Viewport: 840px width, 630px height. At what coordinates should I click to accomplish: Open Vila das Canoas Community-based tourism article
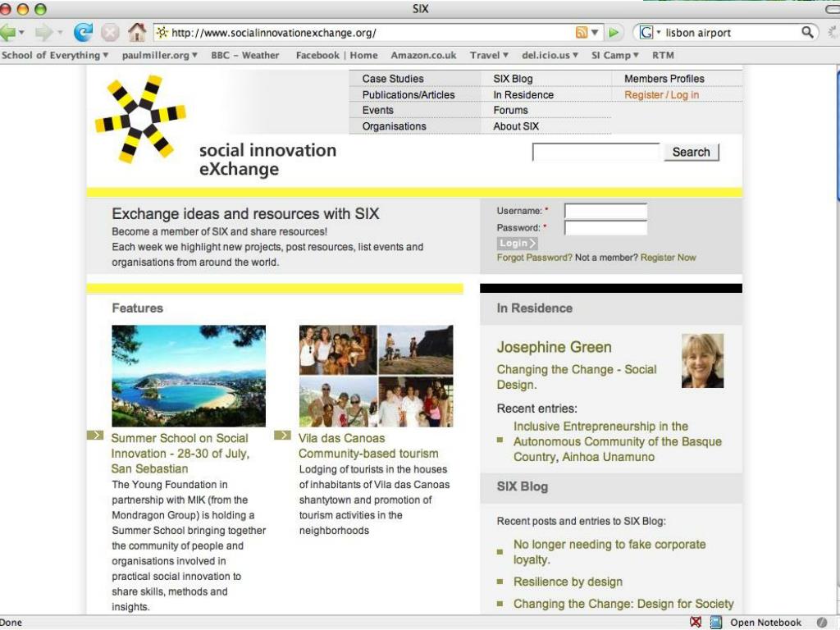click(x=368, y=445)
